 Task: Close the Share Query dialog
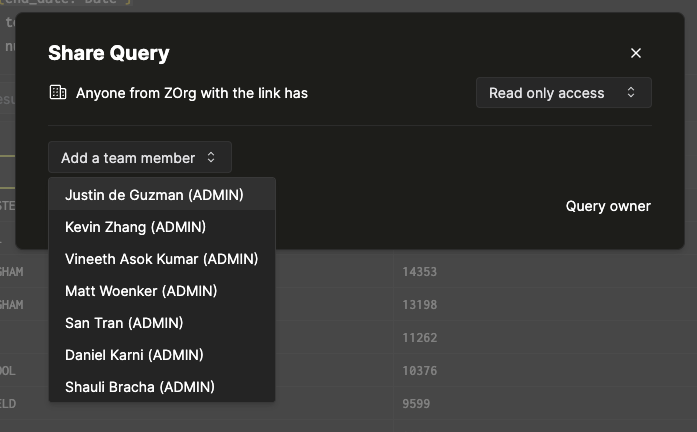[636, 54]
